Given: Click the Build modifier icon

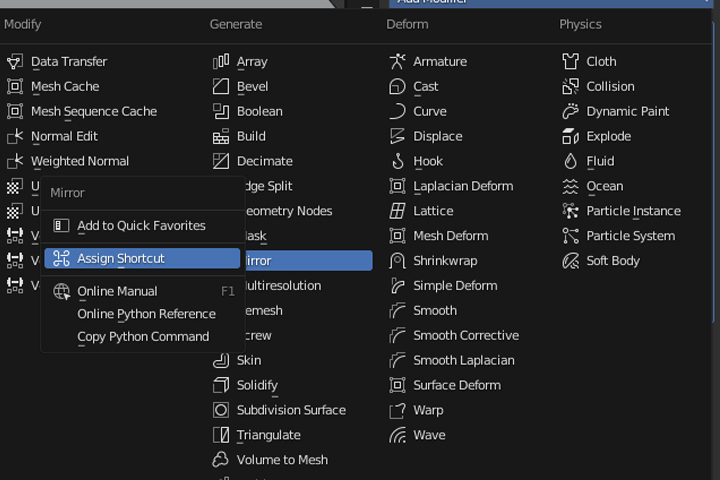Looking at the screenshot, I should tap(221, 136).
